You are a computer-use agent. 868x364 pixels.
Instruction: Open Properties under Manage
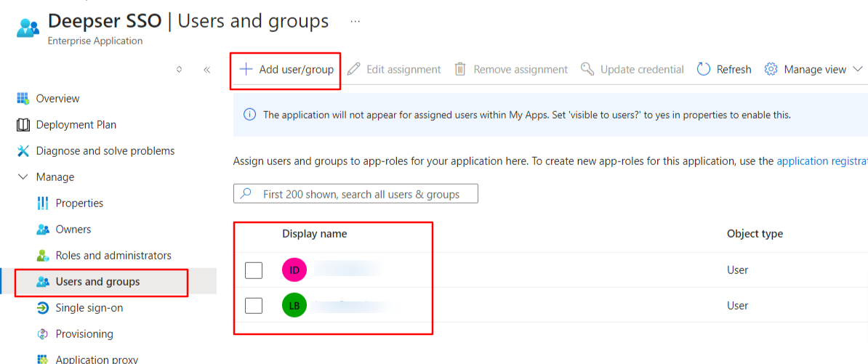[79, 203]
